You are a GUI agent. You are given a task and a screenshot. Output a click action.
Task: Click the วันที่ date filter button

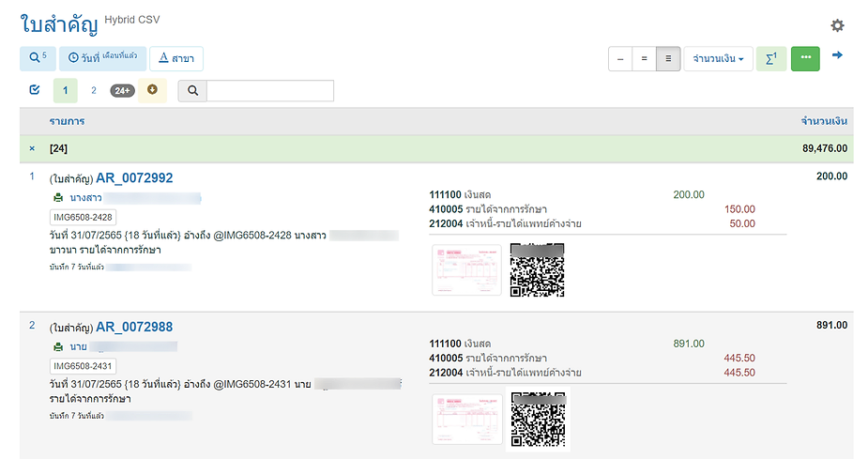click(x=102, y=58)
